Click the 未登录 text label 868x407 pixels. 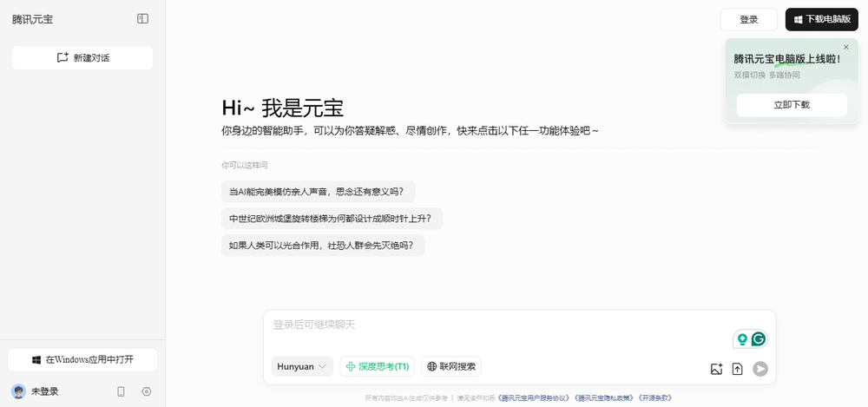point(45,391)
